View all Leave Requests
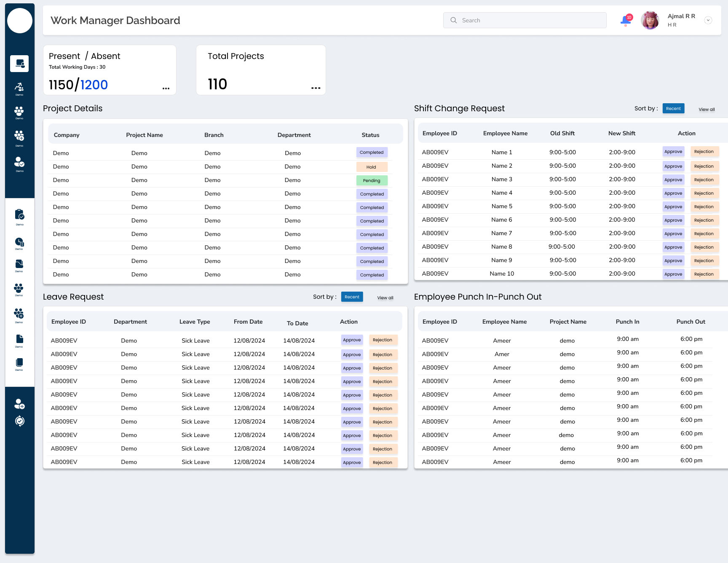Screen dimensions: 728x563 pos(385,298)
